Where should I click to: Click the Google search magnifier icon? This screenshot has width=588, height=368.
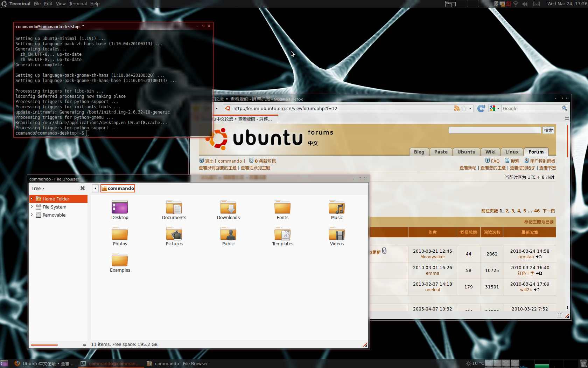click(x=564, y=108)
